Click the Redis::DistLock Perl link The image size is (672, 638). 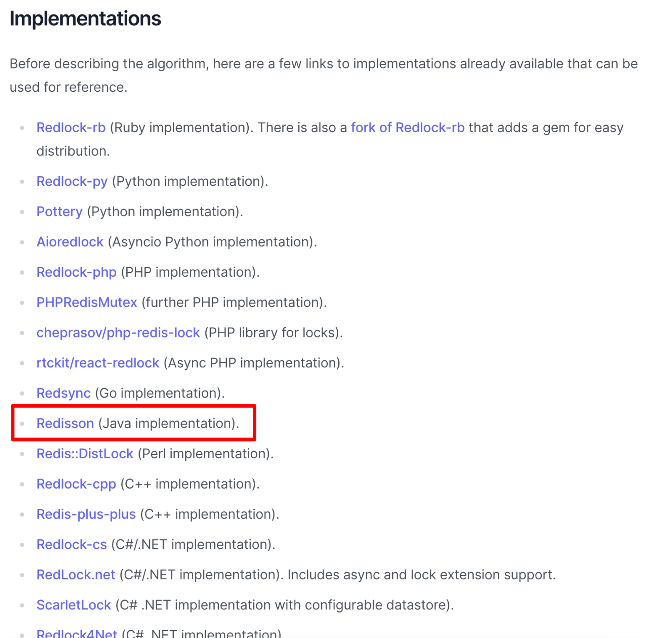pyautogui.click(x=85, y=454)
